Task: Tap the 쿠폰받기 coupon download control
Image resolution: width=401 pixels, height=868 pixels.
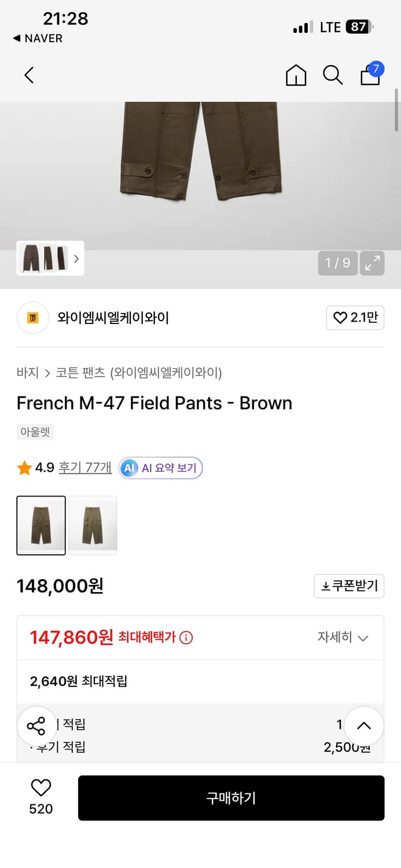Action: [349, 586]
